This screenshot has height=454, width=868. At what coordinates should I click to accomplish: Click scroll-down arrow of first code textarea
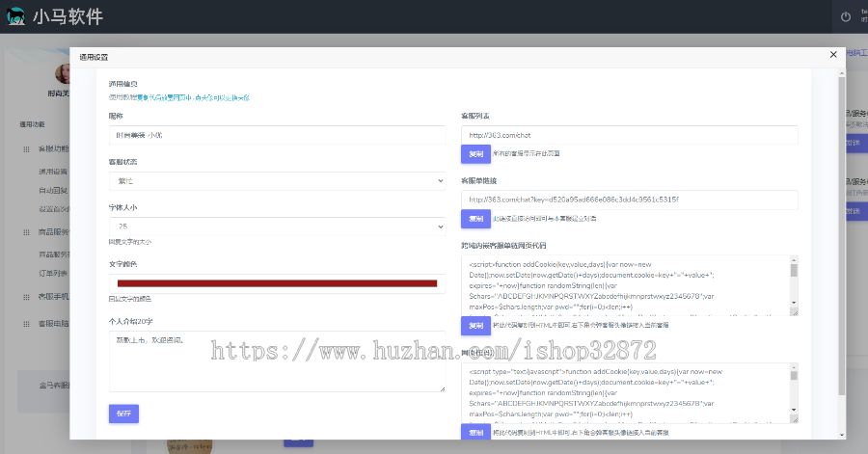794,303
